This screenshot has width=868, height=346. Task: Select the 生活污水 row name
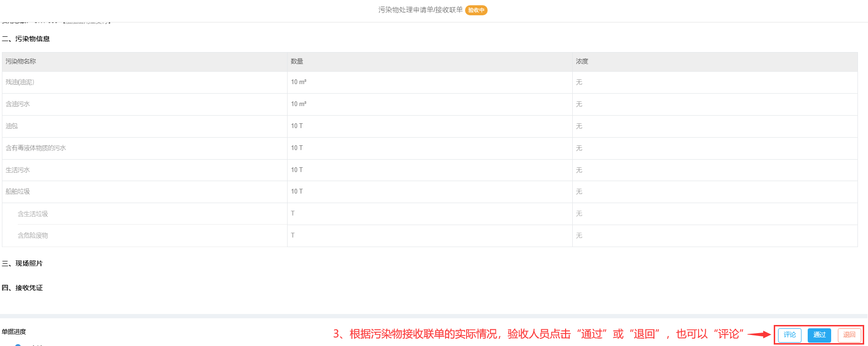[x=18, y=170]
